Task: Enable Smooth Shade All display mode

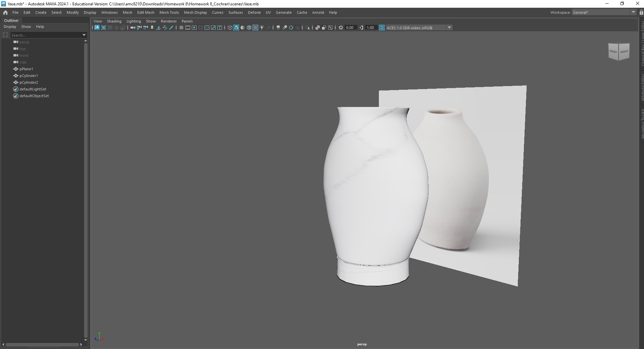Action: click(237, 28)
